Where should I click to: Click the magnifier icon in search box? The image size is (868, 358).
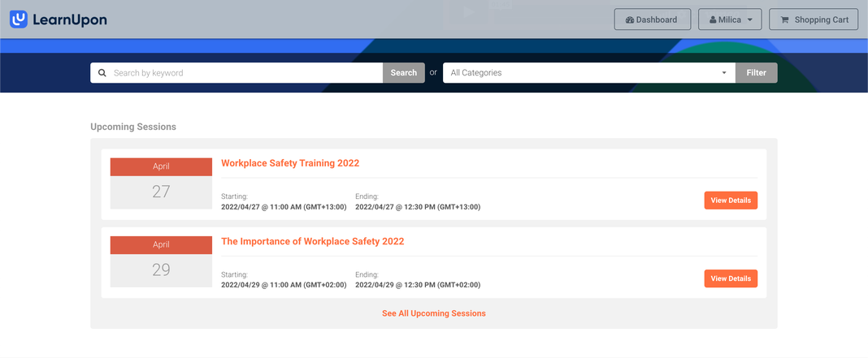(102, 72)
